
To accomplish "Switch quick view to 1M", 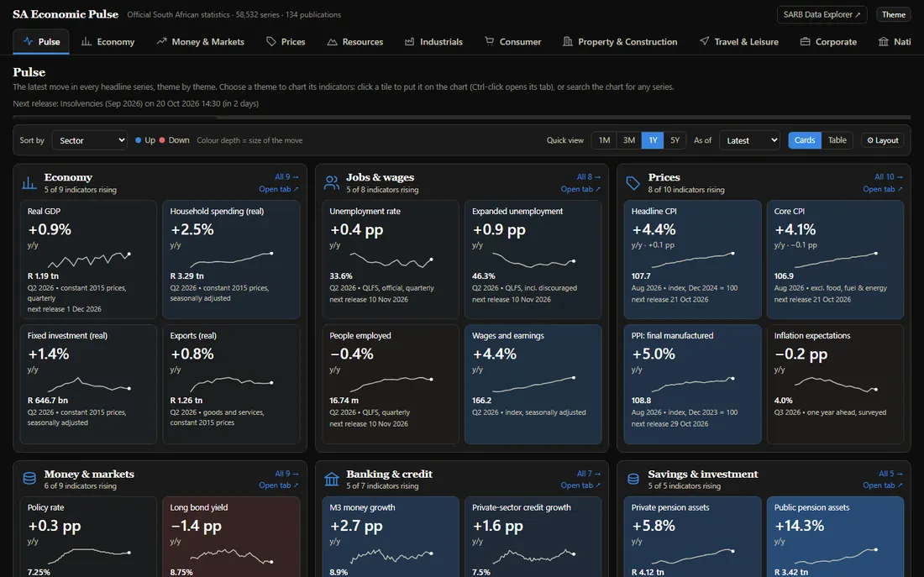I will coord(604,140).
